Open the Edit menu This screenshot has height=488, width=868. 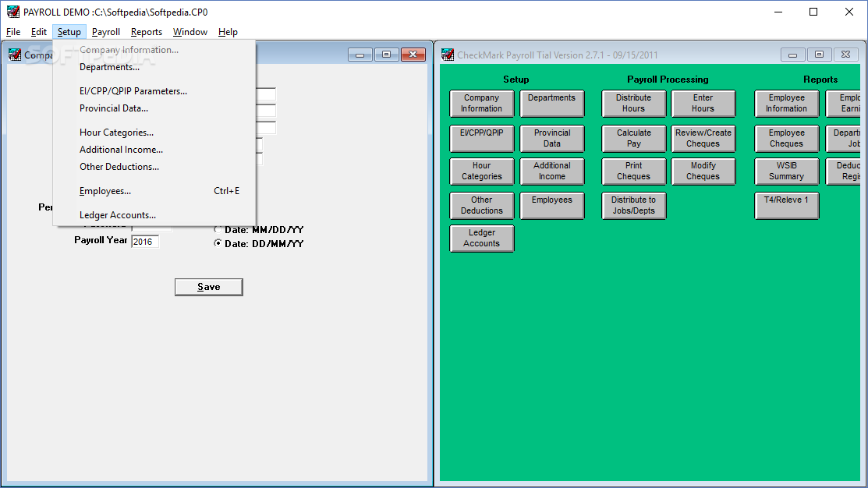click(39, 32)
